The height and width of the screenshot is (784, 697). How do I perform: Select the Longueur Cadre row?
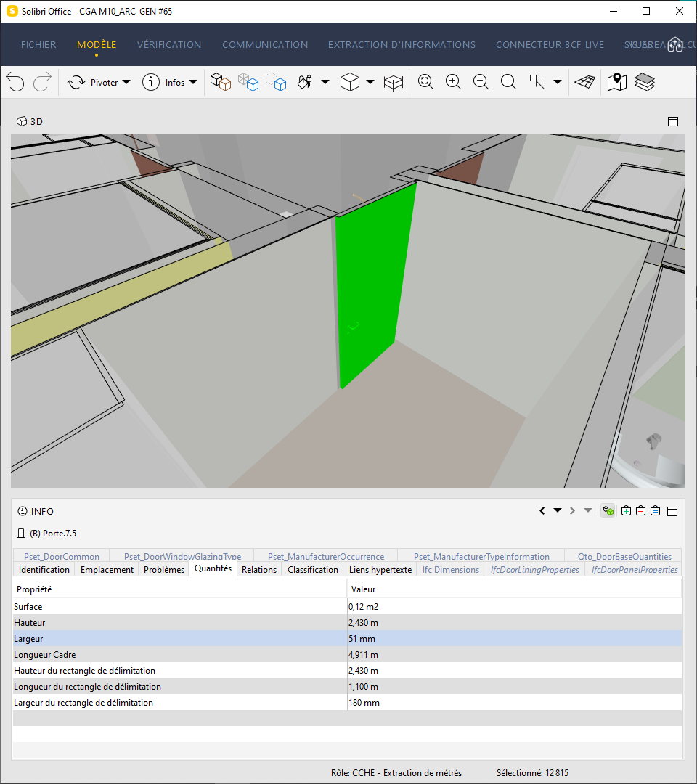coord(348,655)
